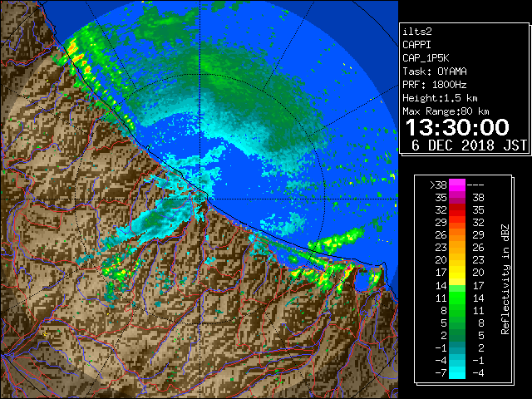Click the radar center at range-ring crosshair
The image size is (532, 399).
[x=199, y=199]
